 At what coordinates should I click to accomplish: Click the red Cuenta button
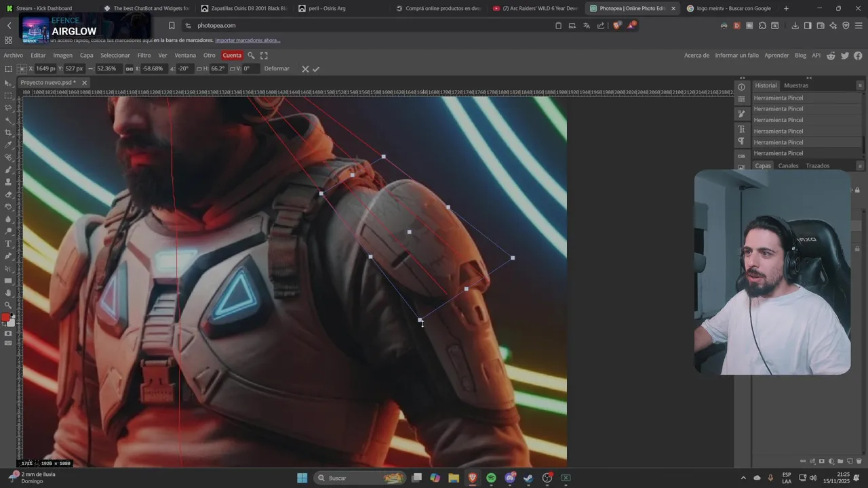(x=232, y=56)
